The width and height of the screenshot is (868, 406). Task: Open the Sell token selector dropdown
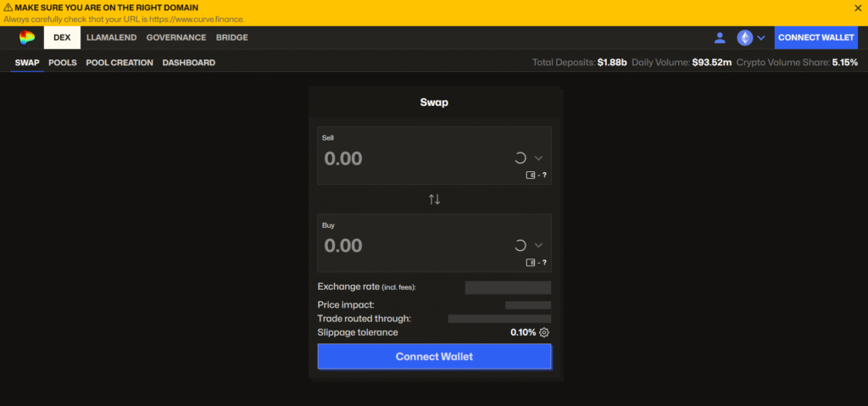[x=538, y=159]
